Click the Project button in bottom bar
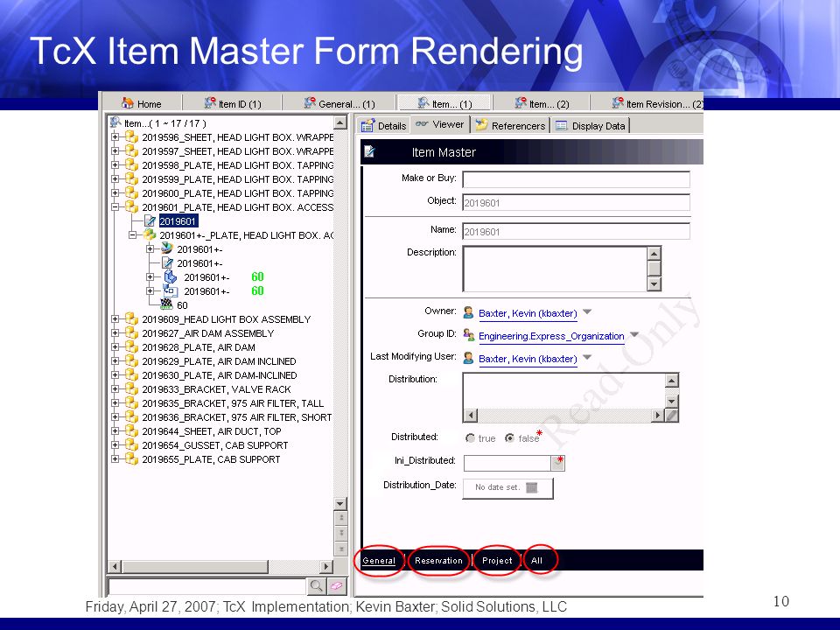The height and width of the screenshot is (630, 840). click(497, 560)
